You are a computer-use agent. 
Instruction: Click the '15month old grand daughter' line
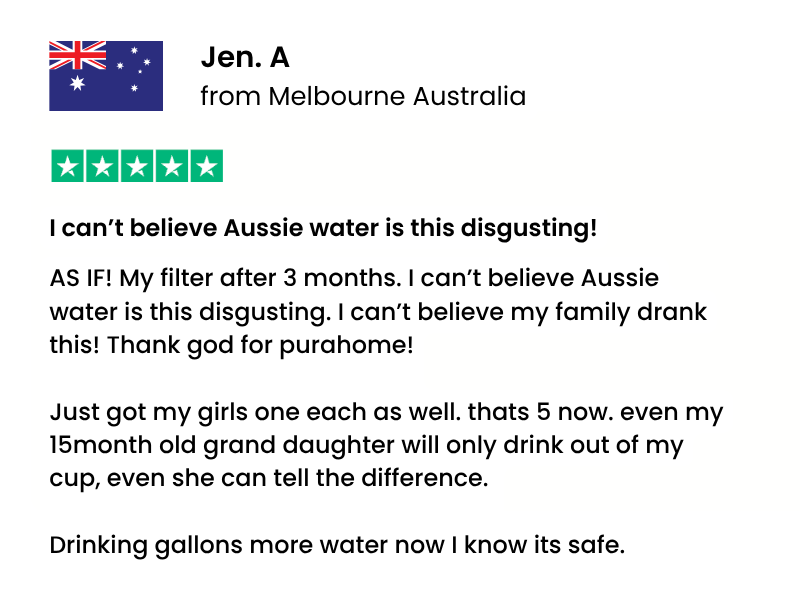(x=366, y=445)
